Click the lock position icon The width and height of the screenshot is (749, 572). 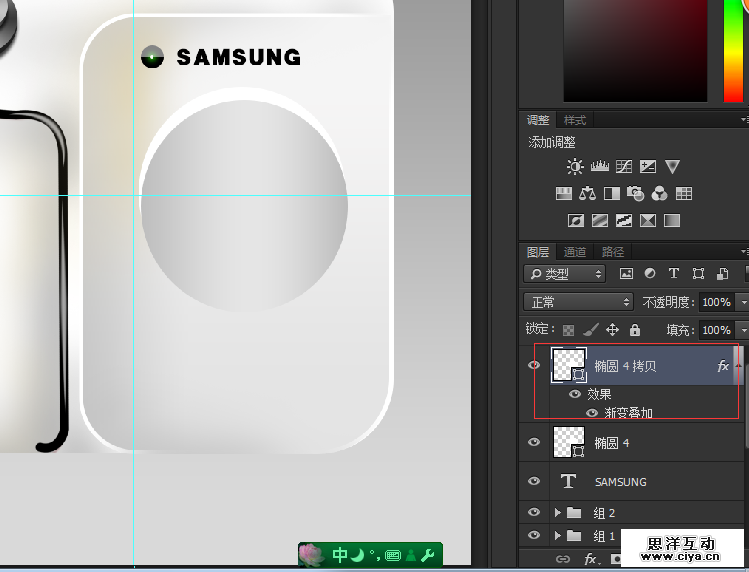click(x=612, y=330)
